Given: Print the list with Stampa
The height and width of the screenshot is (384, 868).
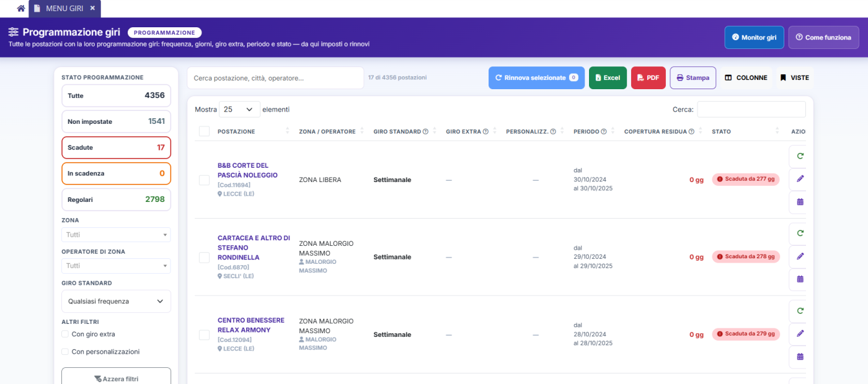Looking at the screenshot, I should pos(693,77).
